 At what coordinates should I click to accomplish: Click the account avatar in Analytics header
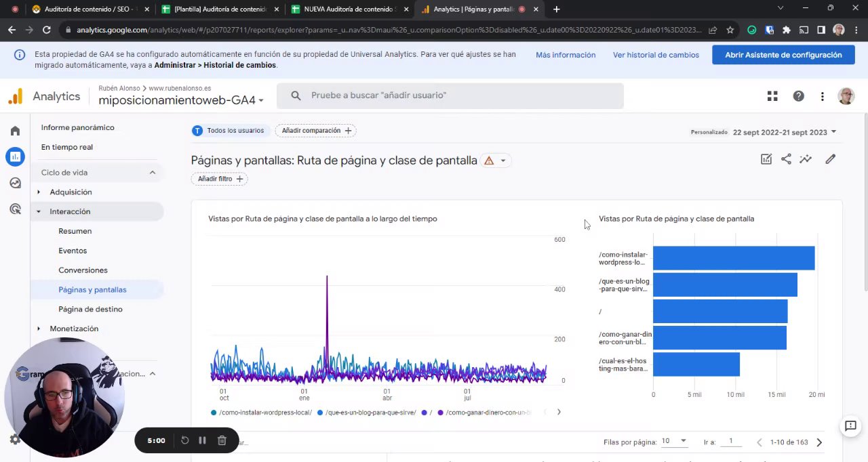pyautogui.click(x=846, y=96)
